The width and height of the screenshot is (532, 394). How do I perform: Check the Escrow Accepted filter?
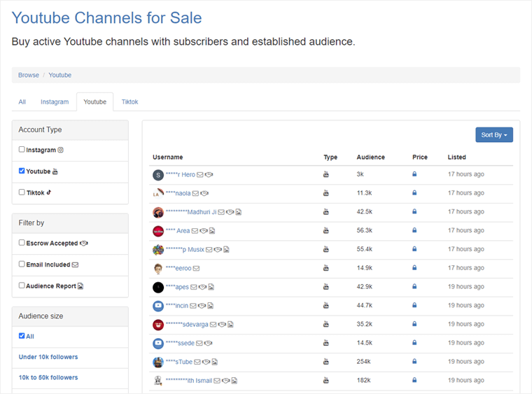click(x=22, y=243)
